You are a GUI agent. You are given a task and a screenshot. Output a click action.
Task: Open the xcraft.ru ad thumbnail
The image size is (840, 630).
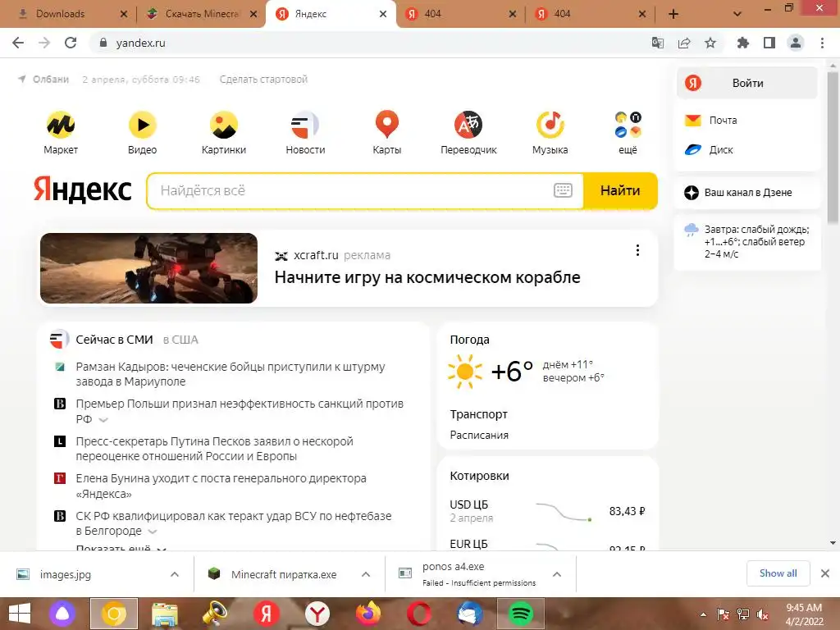(148, 268)
